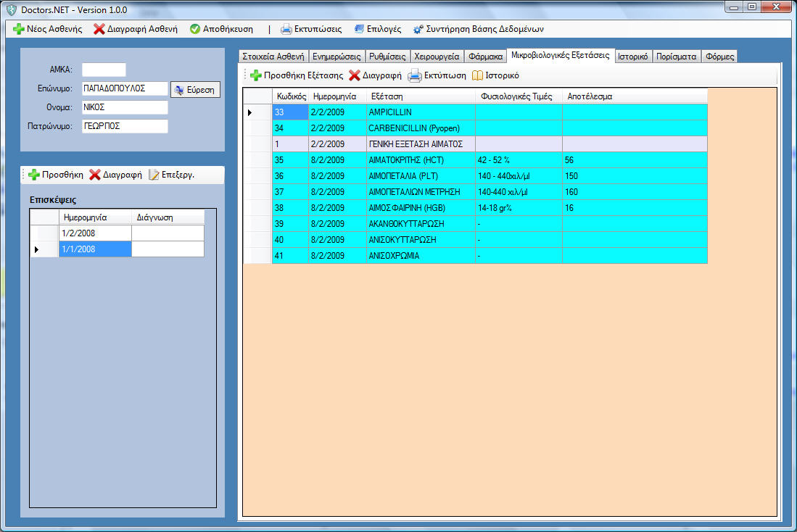The height and width of the screenshot is (532, 797).
Task: Sort visits by Ημερομηνία column header
Action: coord(95,217)
